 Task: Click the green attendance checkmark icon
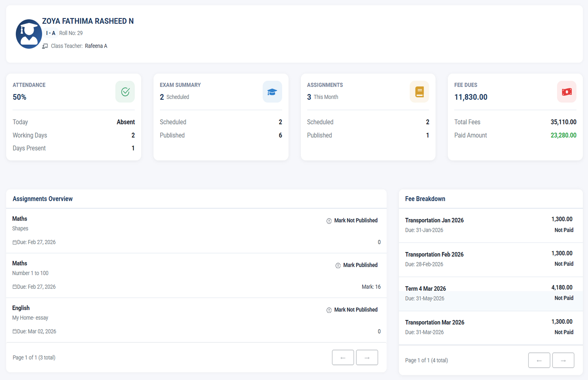tap(125, 92)
